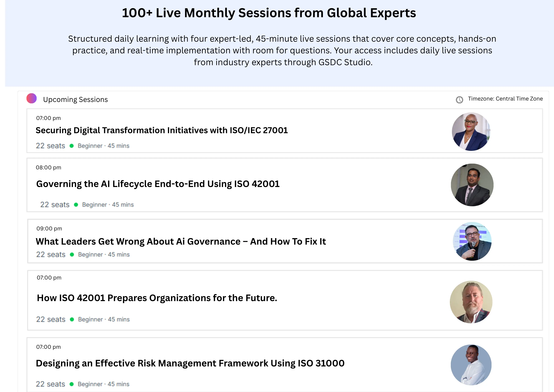Click 22 seats text in ISO 31000 session

(x=51, y=384)
